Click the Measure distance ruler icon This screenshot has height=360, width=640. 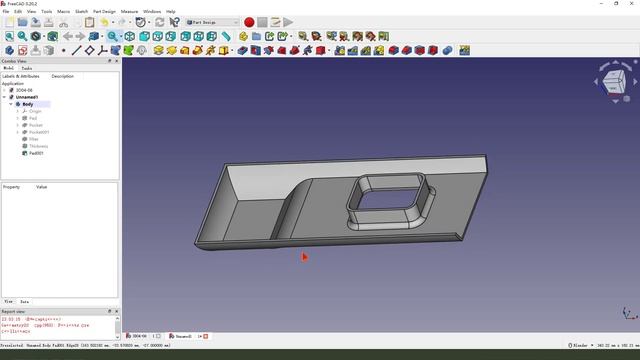(226, 36)
